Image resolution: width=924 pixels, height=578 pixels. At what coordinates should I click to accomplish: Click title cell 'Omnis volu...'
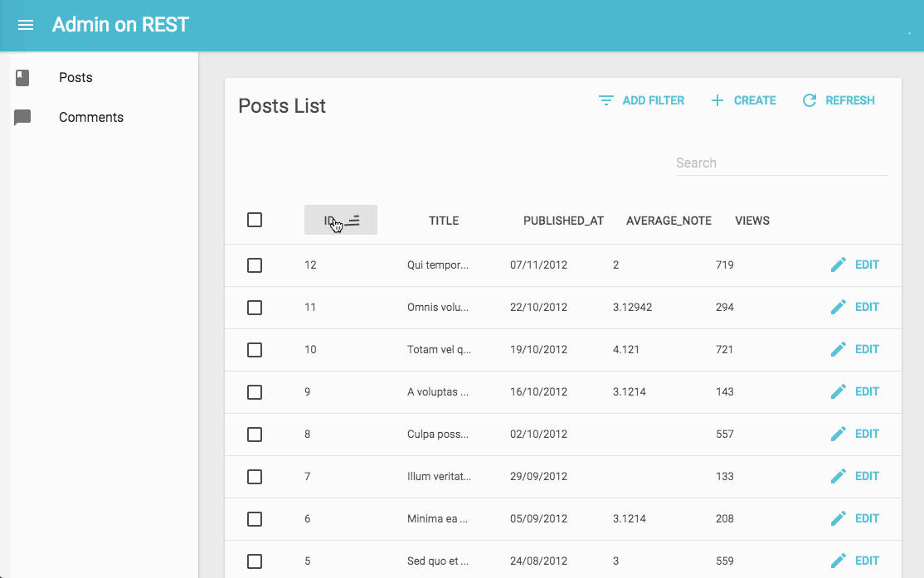click(x=438, y=307)
